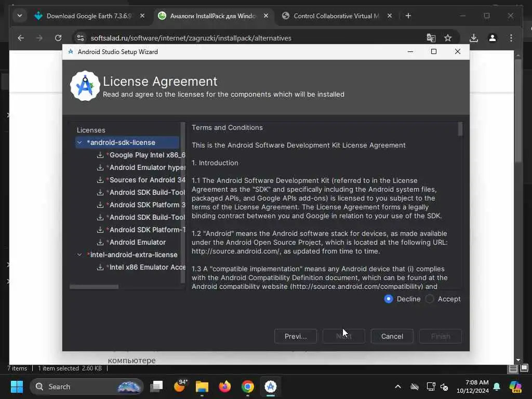Collapse the intel-android-extra-license tree node
The height and width of the screenshot is (399, 532).
click(79, 255)
